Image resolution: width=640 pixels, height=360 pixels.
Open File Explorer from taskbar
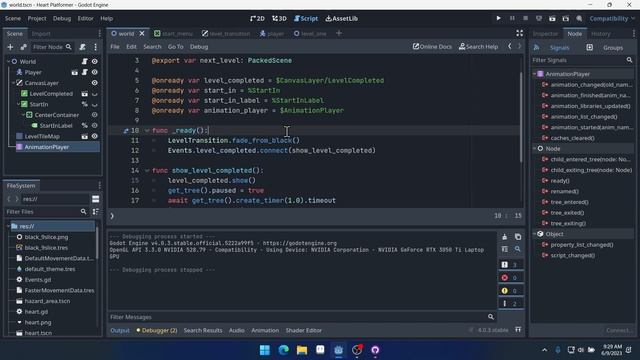tap(302, 350)
